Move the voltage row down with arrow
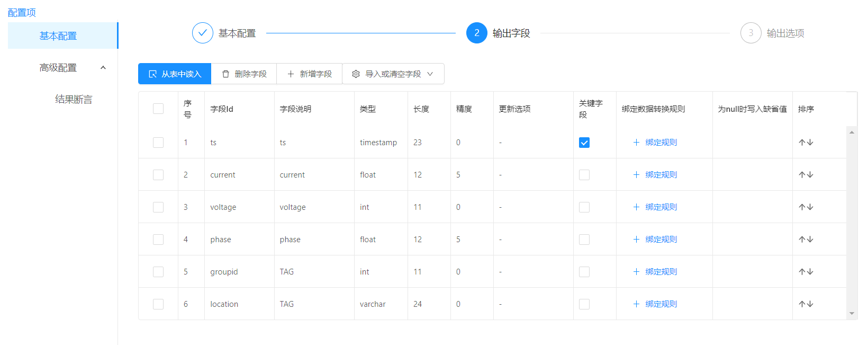The width and height of the screenshot is (868, 345). [x=810, y=207]
